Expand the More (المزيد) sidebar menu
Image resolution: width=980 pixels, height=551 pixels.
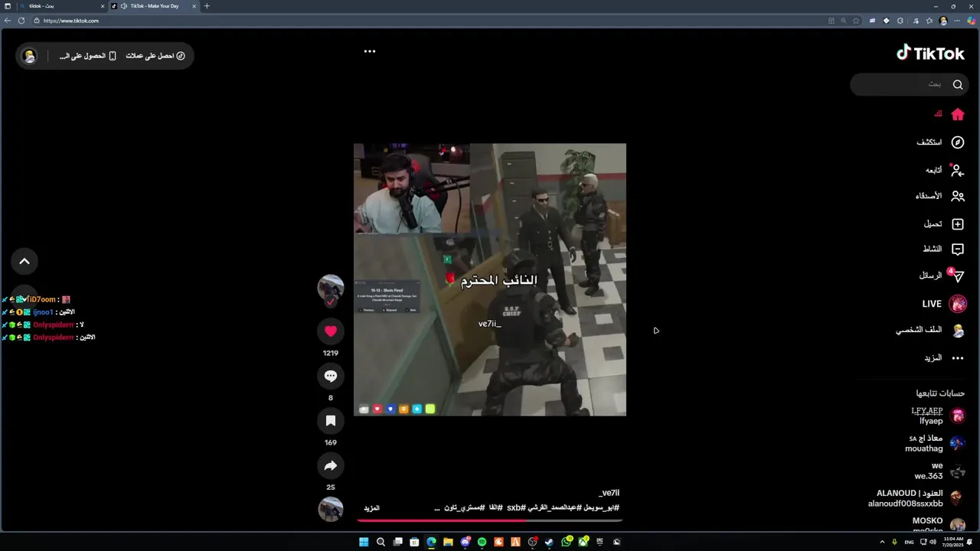click(943, 358)
